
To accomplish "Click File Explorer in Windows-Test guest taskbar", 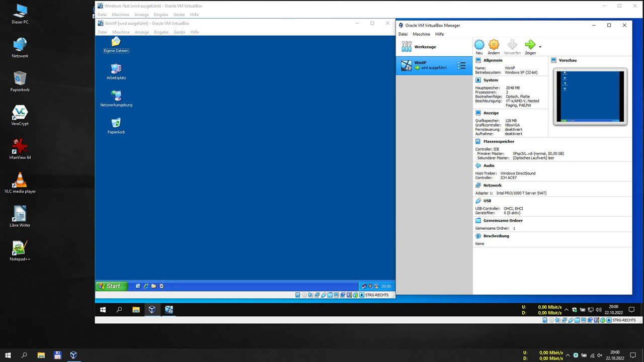I will tap(136, 310).
